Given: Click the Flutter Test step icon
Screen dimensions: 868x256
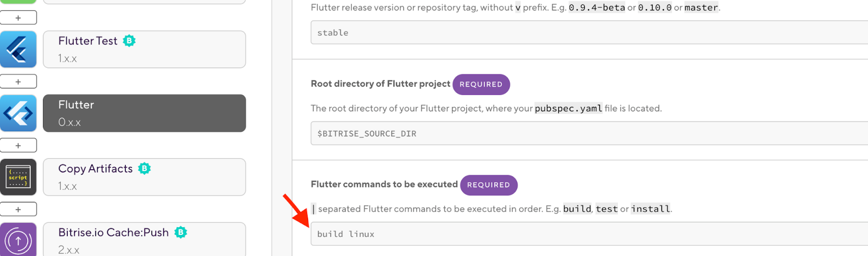Looking at the screenshot, I should [x=18, y=49].
